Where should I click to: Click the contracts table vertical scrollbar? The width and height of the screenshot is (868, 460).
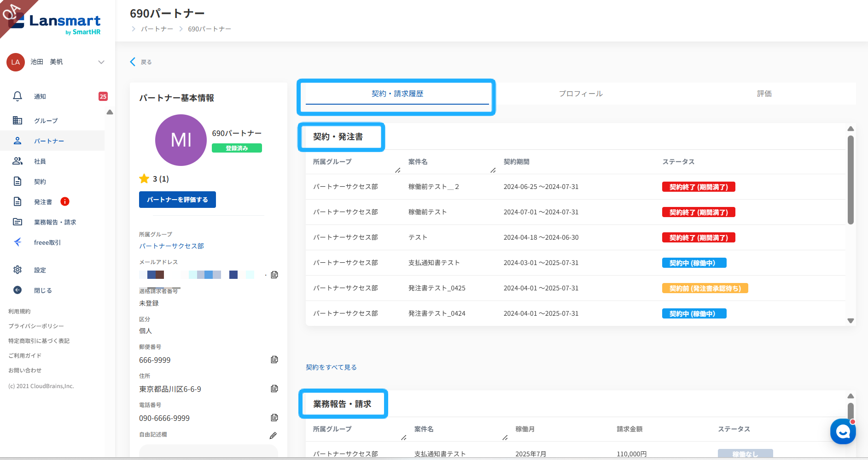click(851, 180)
